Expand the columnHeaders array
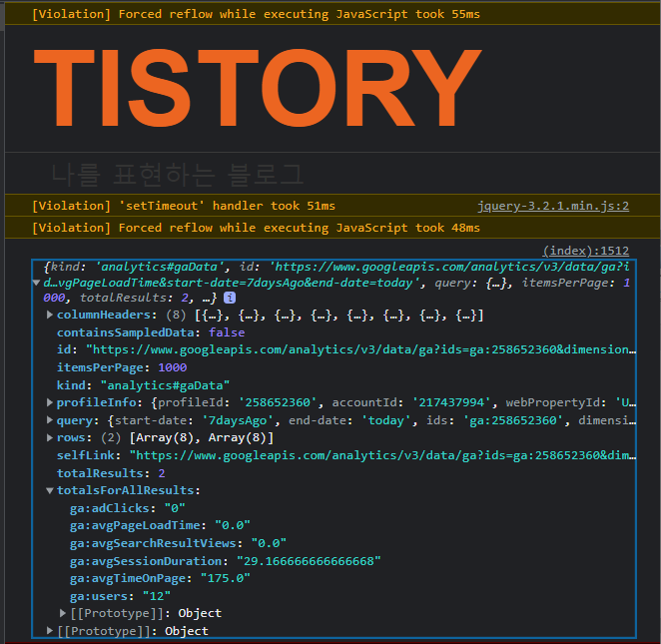 pos(50,315)
